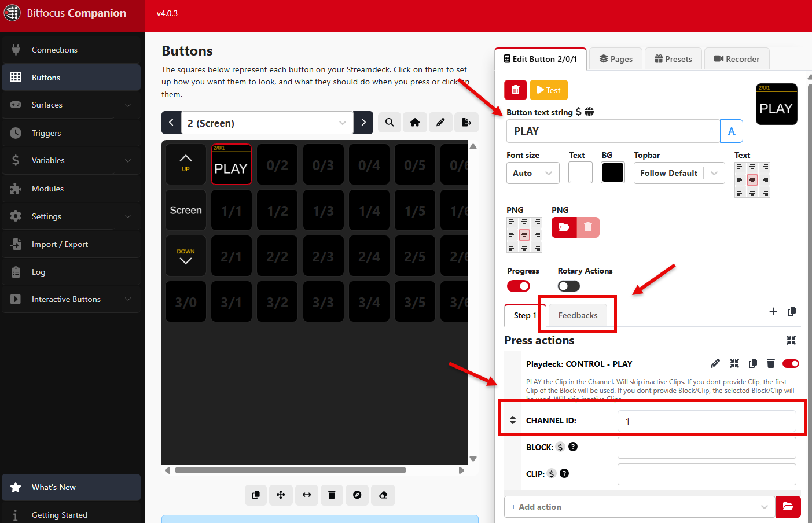Viewport: 812px width, 523px height.
Task: Select center text alignment in Text grid
Action: (752, 180)
